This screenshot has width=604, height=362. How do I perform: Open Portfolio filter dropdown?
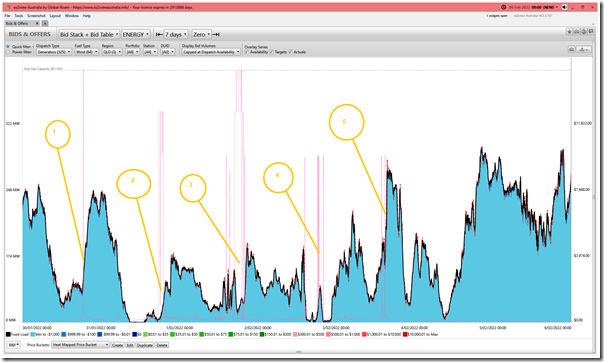[x=133, y=52]
